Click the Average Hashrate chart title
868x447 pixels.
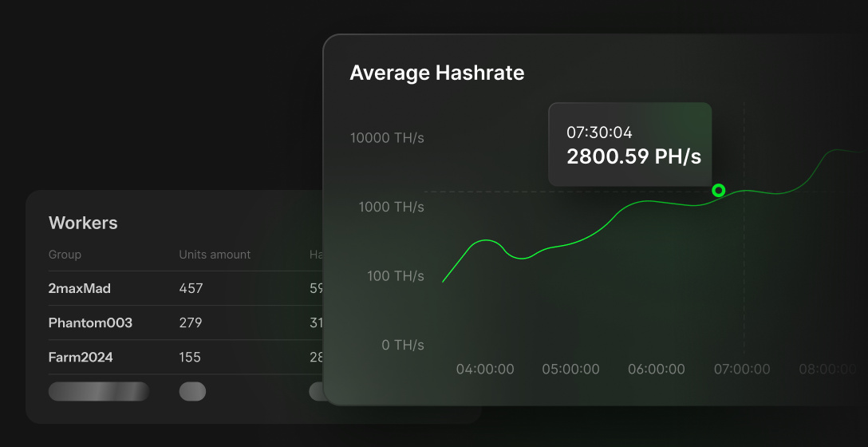[x=437, y=73]
